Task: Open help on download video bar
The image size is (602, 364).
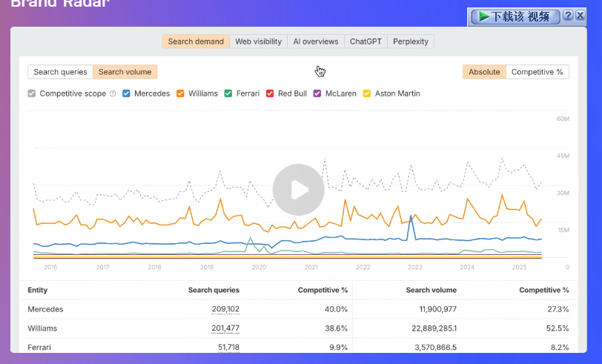Action: tap(568, 16)
